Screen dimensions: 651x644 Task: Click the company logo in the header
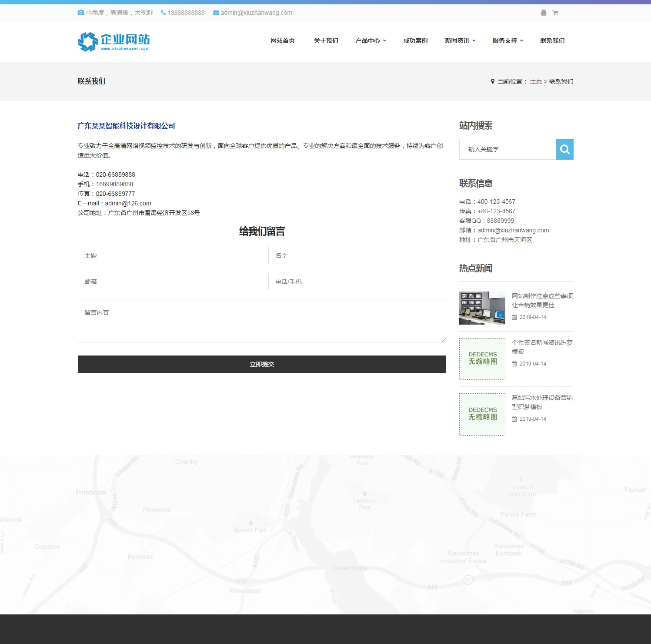click(114, 41)
